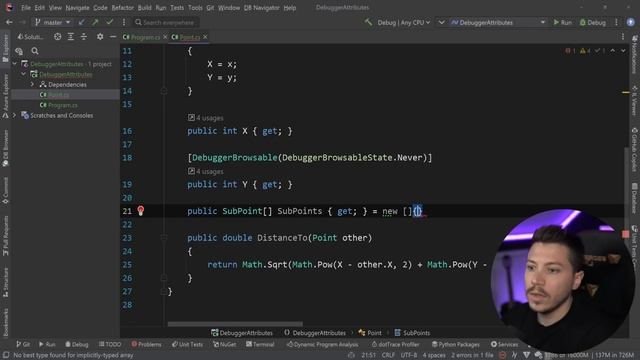Start the Debug button in toolbar
Screen dimensions: 640x360
point(593,22)
